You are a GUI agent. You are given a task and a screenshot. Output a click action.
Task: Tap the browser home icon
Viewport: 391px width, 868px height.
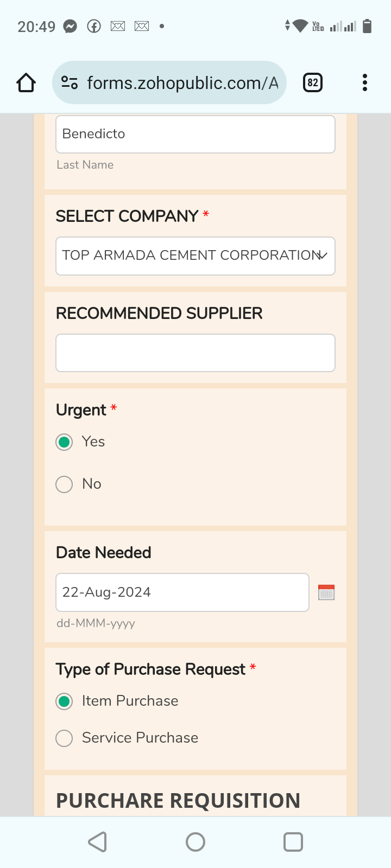(26, 83)
